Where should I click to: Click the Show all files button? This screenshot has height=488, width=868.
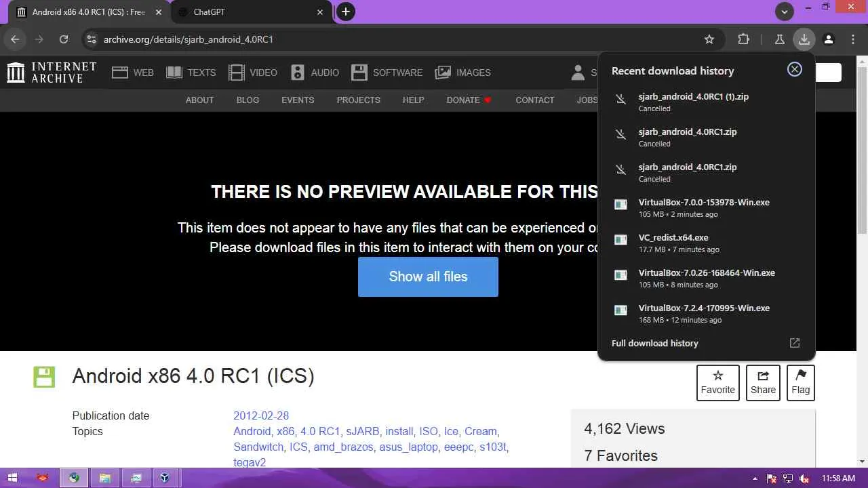tap(428, 277)
